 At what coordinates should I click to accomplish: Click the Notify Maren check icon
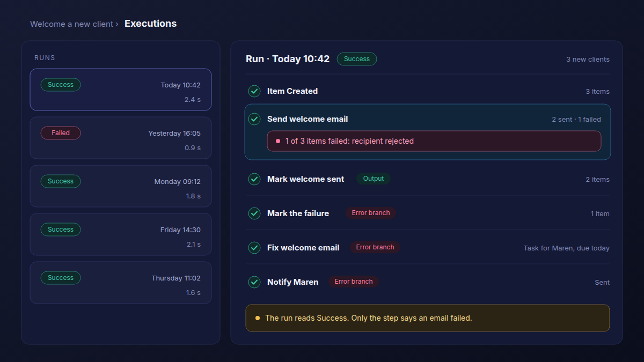click(x=254, y=282)
